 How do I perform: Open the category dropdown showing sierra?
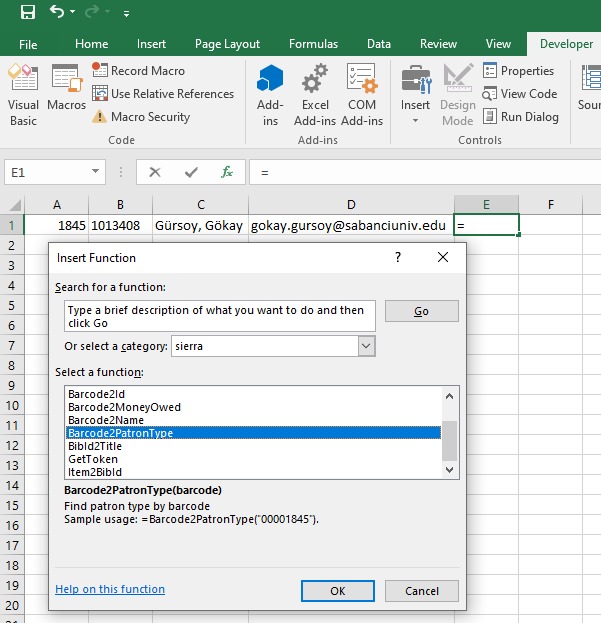pyautogui.click(x=366, y=346)
